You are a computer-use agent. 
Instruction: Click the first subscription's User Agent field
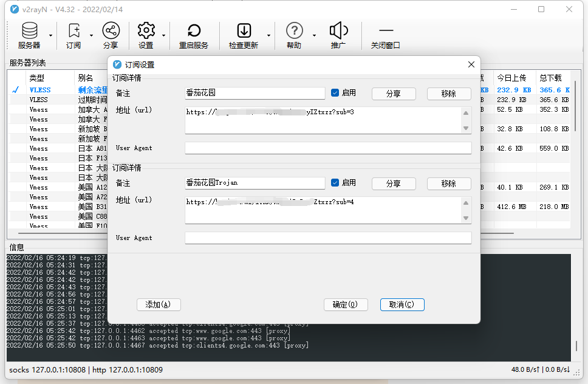(x=328, y=148)
